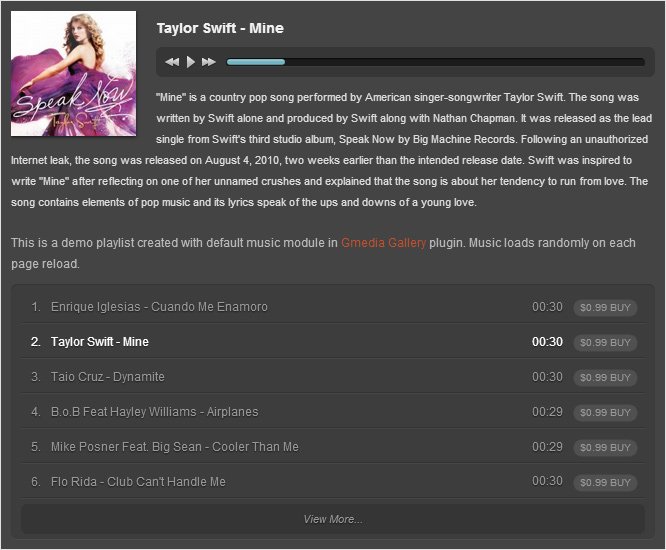This screenshot has width=666, height=550.
Task: Select track Taylor Swift - Mine in playlist
Action: (x=100, y=342)
